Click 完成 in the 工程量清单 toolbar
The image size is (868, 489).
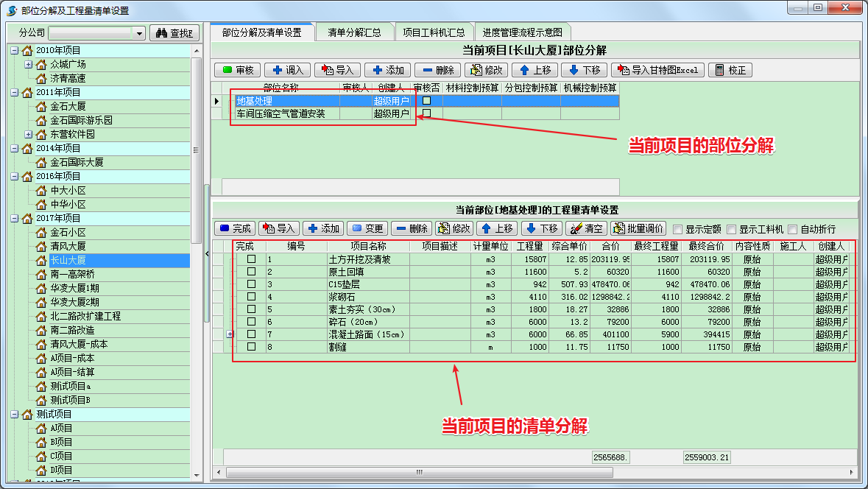click(x=235, y=229)
